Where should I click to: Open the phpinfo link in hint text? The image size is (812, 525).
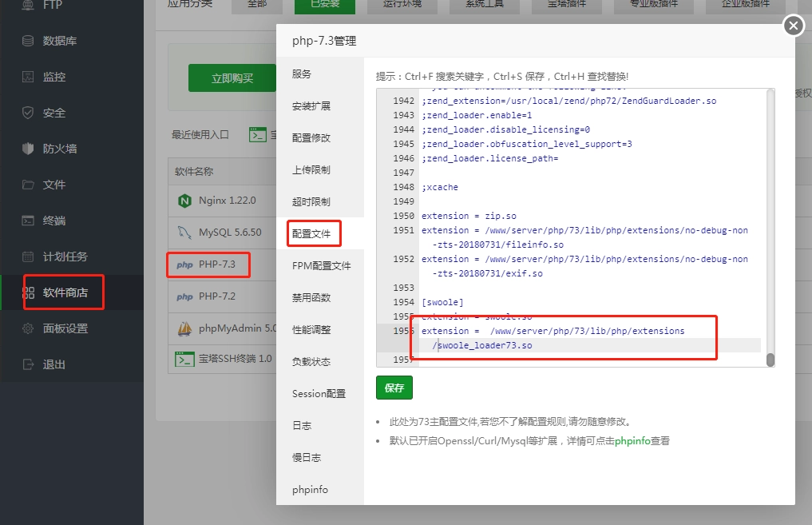click(x=631, y=440)
